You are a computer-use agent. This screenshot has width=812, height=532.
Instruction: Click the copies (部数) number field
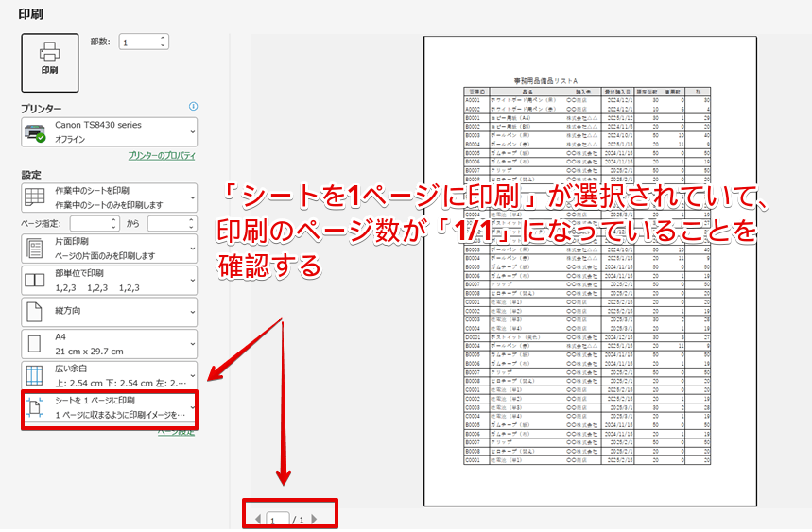(138, 42)
